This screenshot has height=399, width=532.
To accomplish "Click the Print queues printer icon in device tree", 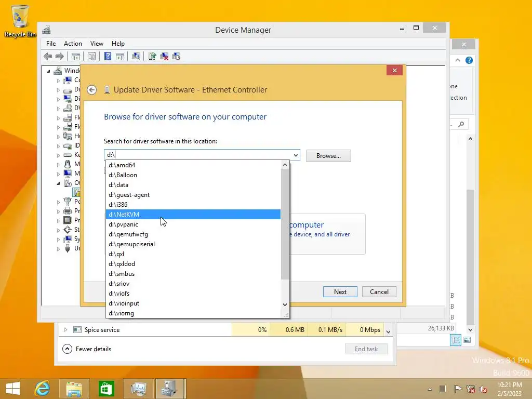I will click(x=68, y=211).
